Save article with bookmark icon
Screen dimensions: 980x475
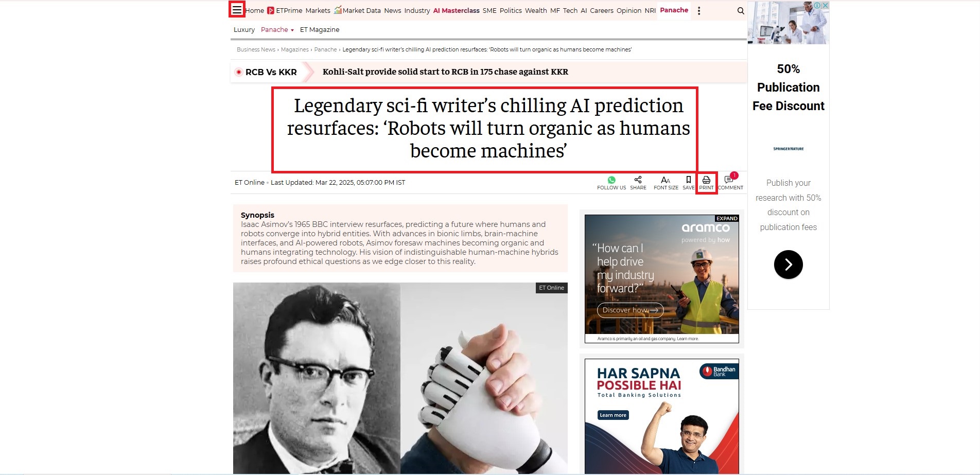point(689,183)
